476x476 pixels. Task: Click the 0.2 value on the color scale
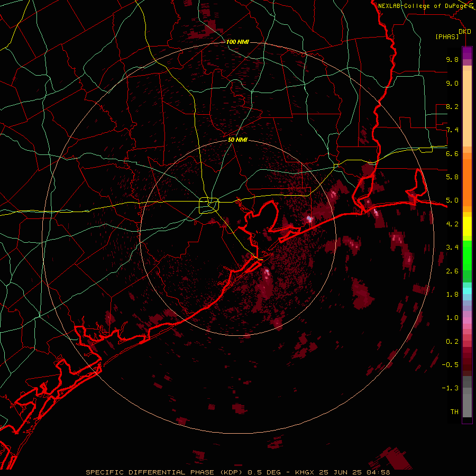click(452, 342)
